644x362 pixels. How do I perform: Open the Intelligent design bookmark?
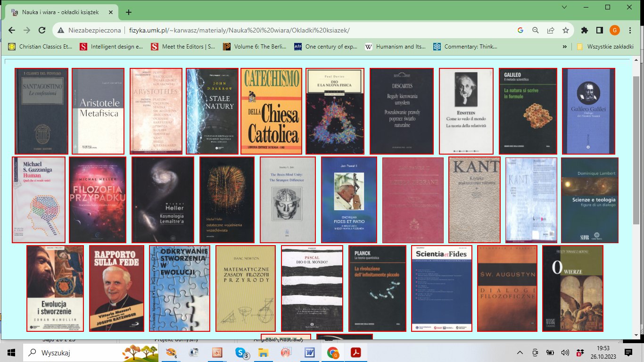point(112,47)
